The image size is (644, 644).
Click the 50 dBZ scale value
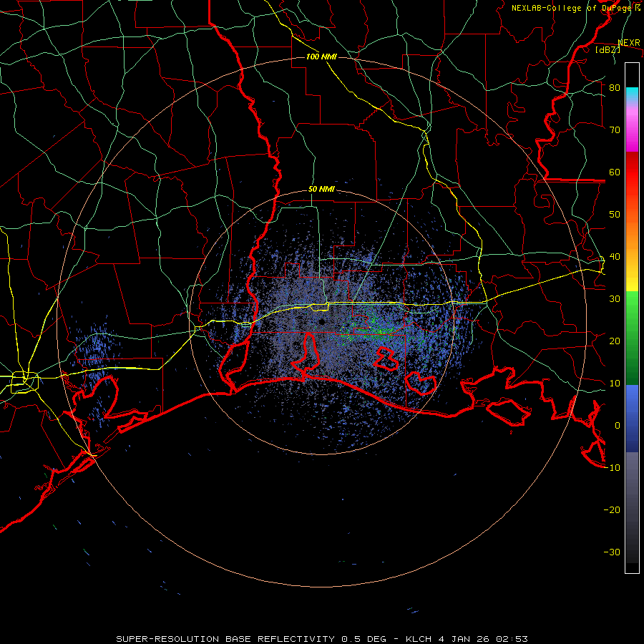(615, 215)
